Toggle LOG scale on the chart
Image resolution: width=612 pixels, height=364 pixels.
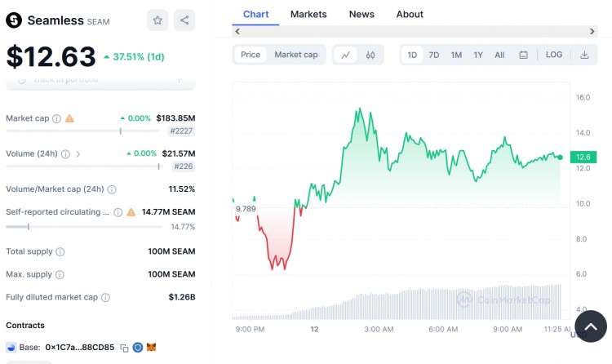coord(554,55)
